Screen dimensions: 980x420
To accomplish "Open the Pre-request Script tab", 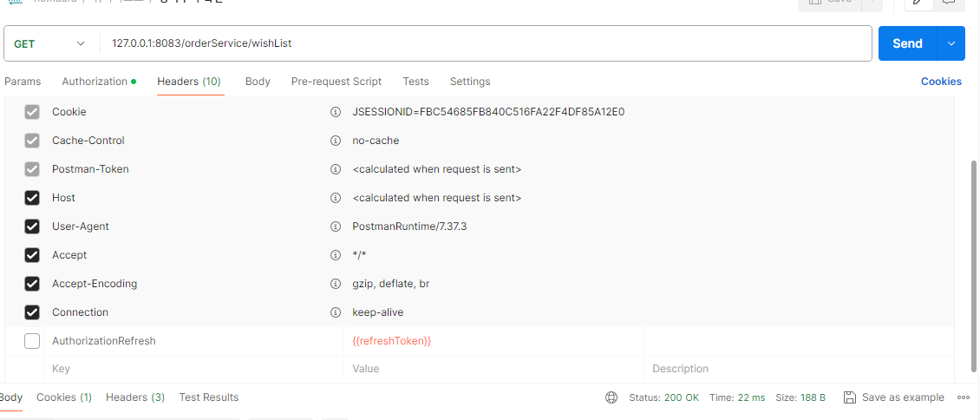I will 336,82.
